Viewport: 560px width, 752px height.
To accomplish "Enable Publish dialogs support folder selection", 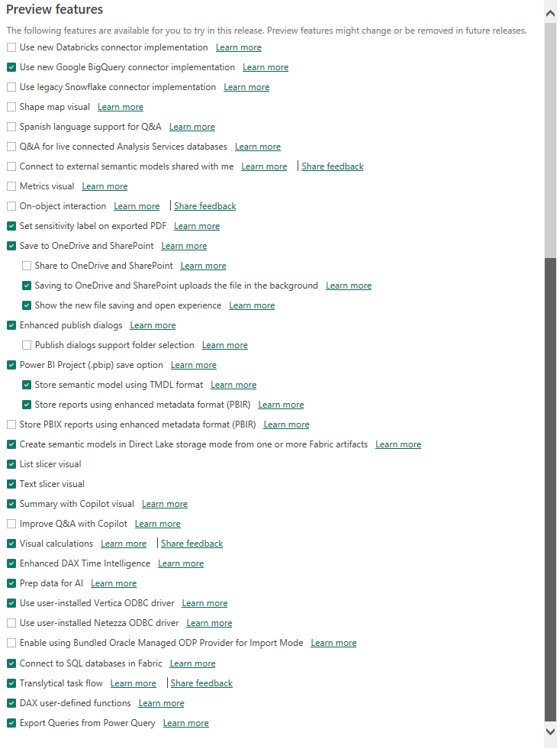I will point(27,345).
